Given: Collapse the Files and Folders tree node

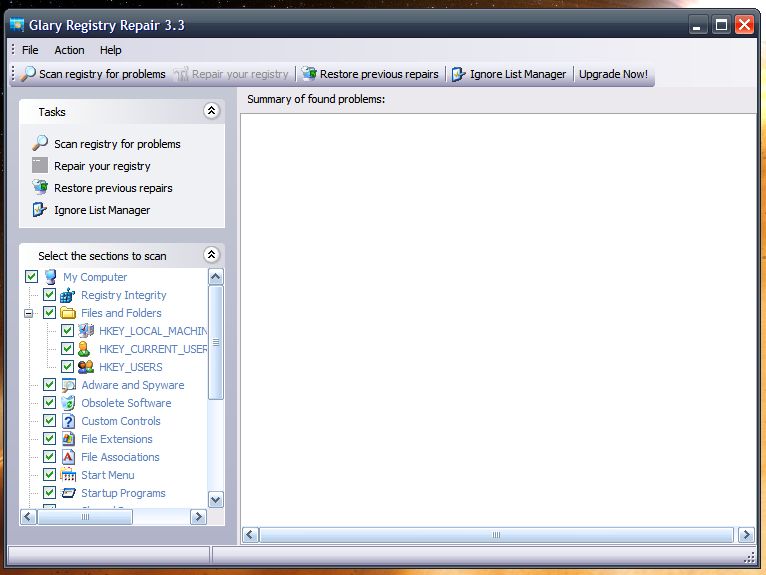Looking at the screenshot, I should coord(29,314).
